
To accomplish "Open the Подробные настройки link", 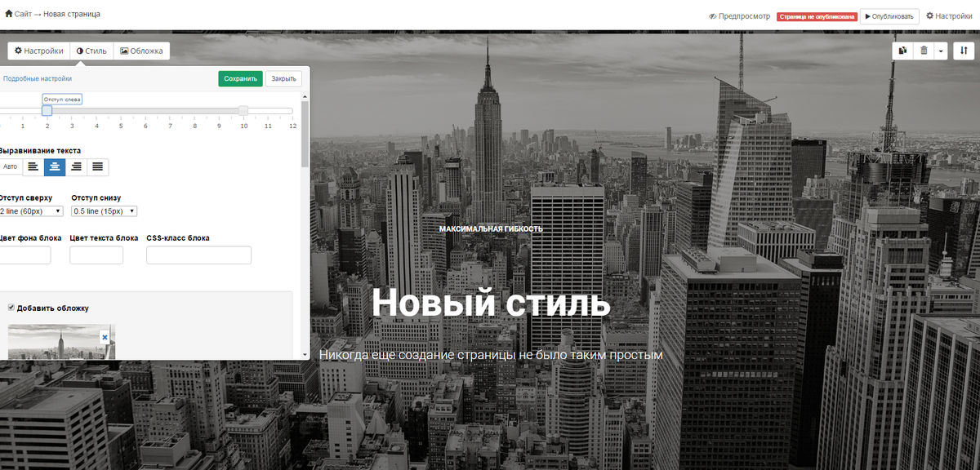I will point(37,79).
